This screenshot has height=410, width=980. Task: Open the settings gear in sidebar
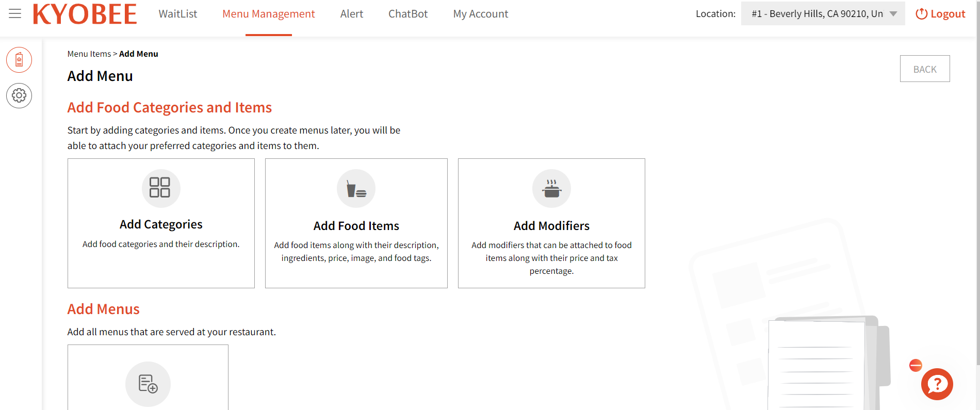[19, 95]
